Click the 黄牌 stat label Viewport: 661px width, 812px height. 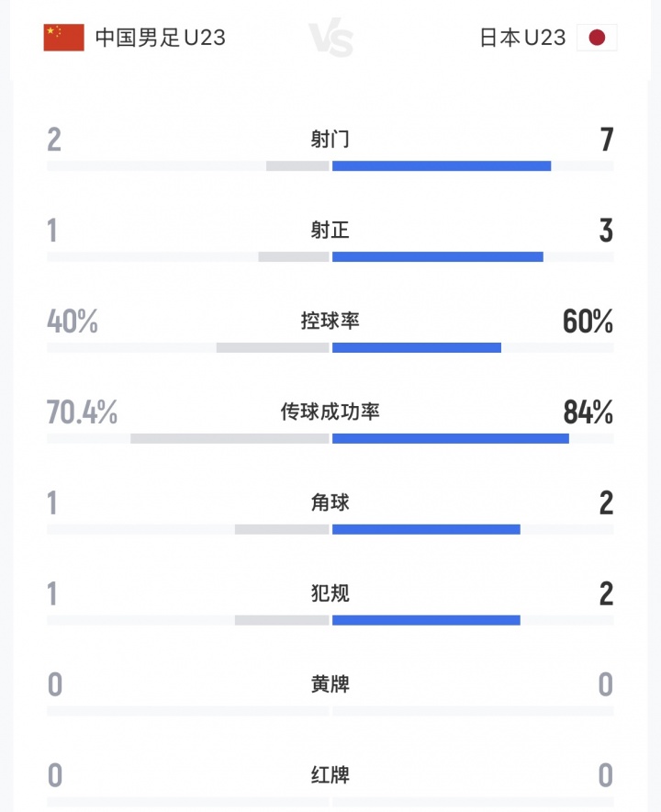pos(330,685)
